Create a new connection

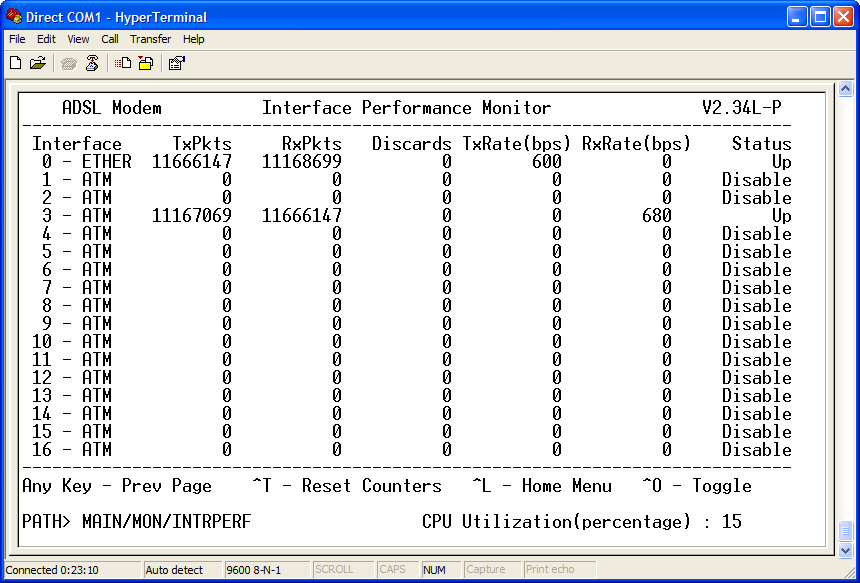coord(15,62)
